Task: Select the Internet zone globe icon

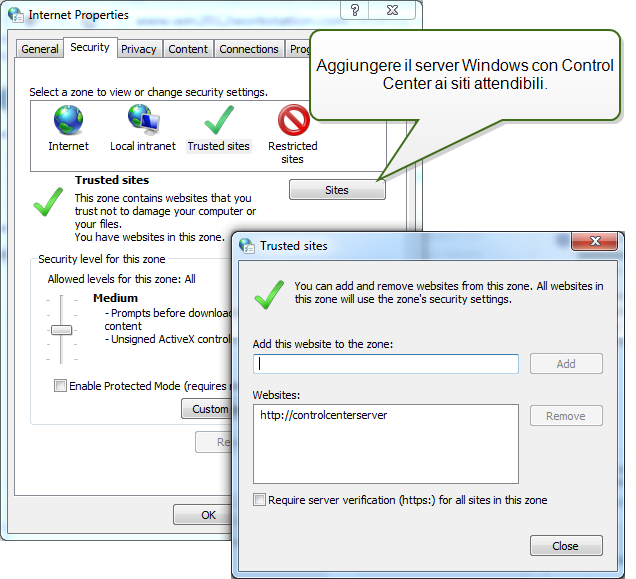Action: click(x=68, y=120)
